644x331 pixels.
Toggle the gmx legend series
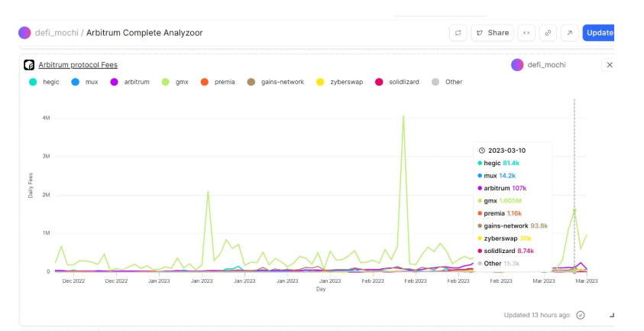click(176, 82)
